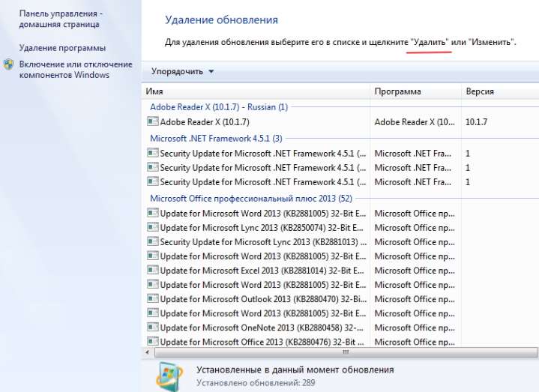Screen dimensions: 539x392
Task: Click the icon beside Update for Microsoft Excel 2013
Action: 153,271
